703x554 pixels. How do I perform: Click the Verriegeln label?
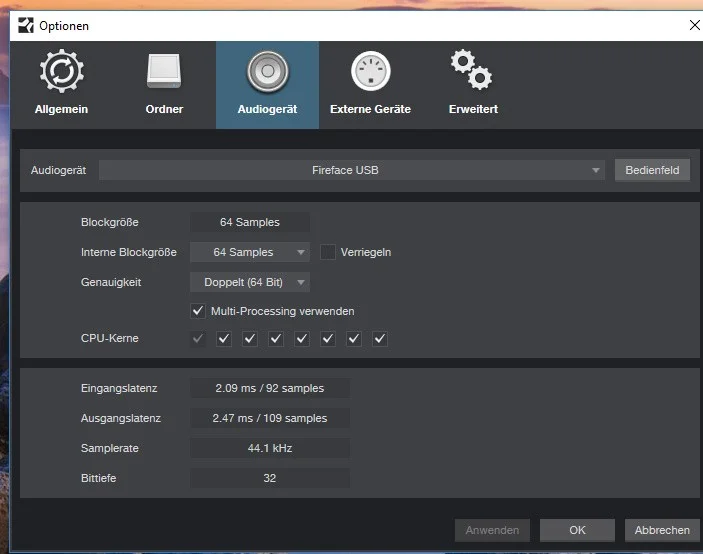366,252
